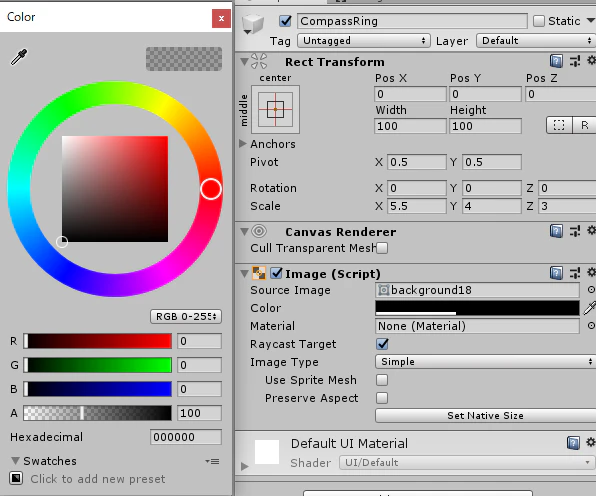
Task: Toggle raw edit mode R button
Action: (585, 125)
